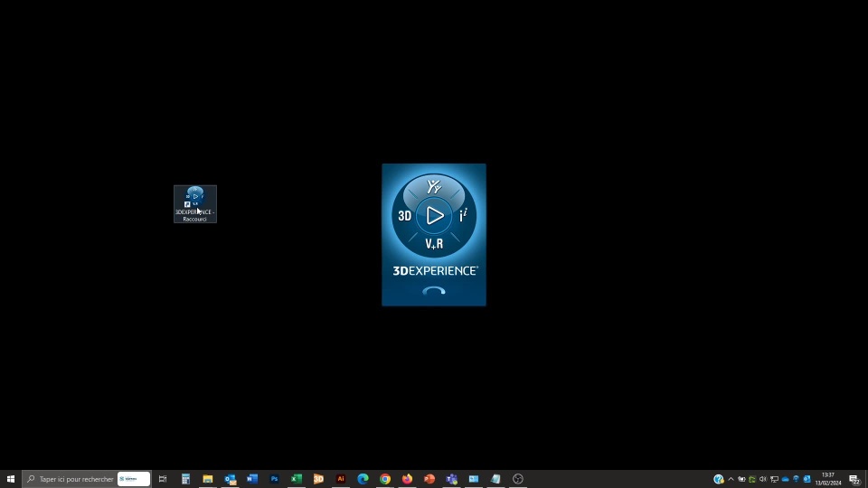Viewport: 868px width, 488px height.
Task: Open the OneDrive cloud tray icon
Action: (785, 479)
